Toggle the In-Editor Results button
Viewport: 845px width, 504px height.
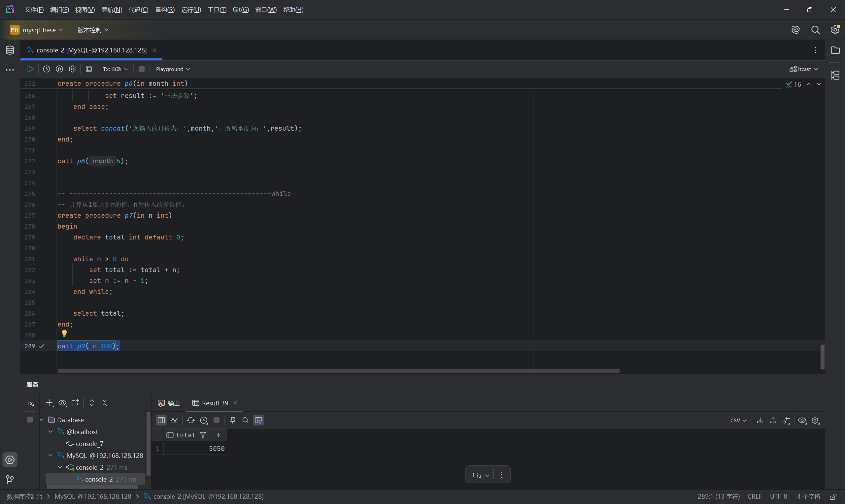click(x=89, y=69)
